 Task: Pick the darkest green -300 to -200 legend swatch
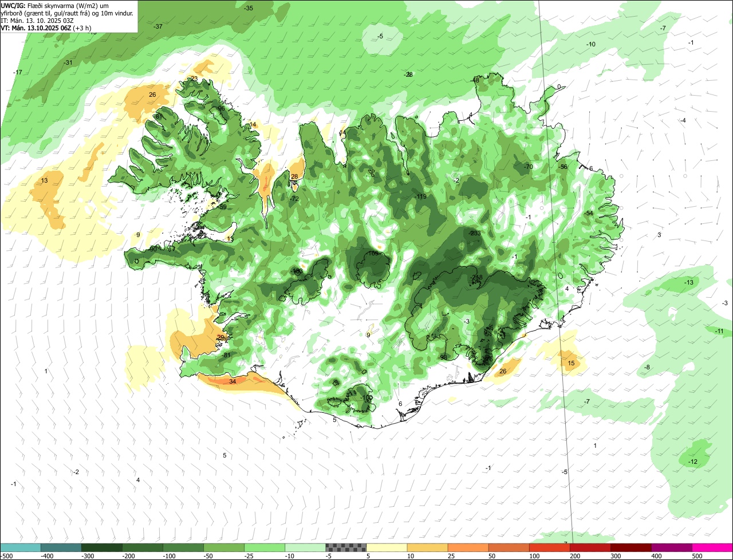(101, 548)
